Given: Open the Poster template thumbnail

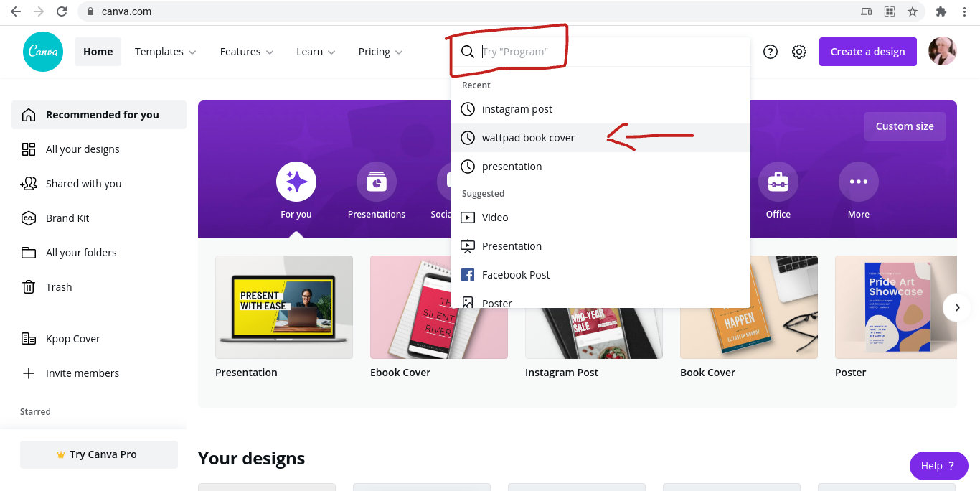Looking at the screenshot, I should click(896, 307).
